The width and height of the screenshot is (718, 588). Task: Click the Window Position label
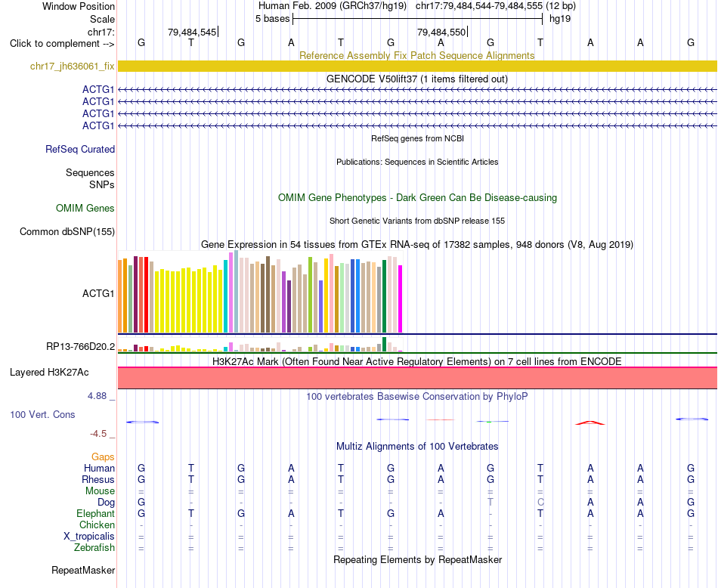(79, 6)
